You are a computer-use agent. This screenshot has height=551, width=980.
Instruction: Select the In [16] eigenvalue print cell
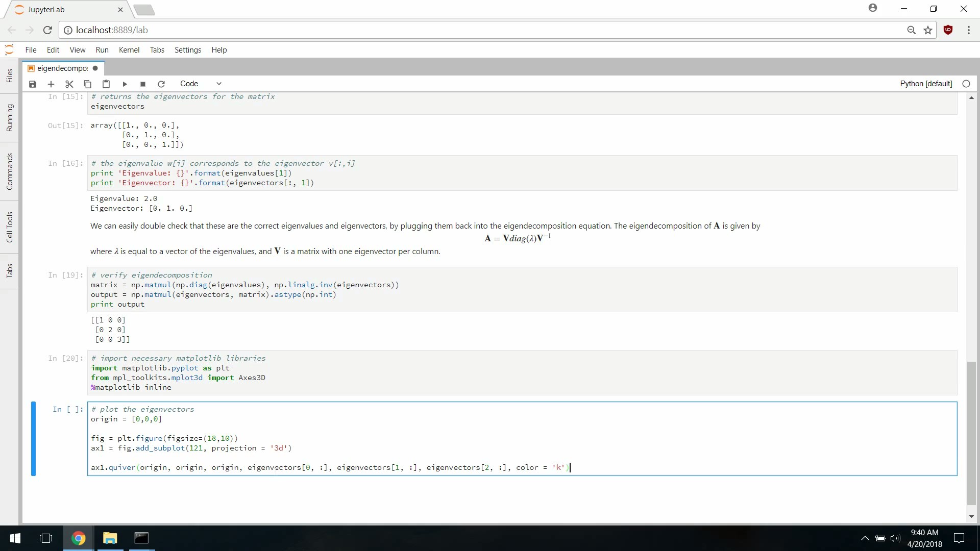[x=522, y=173]
